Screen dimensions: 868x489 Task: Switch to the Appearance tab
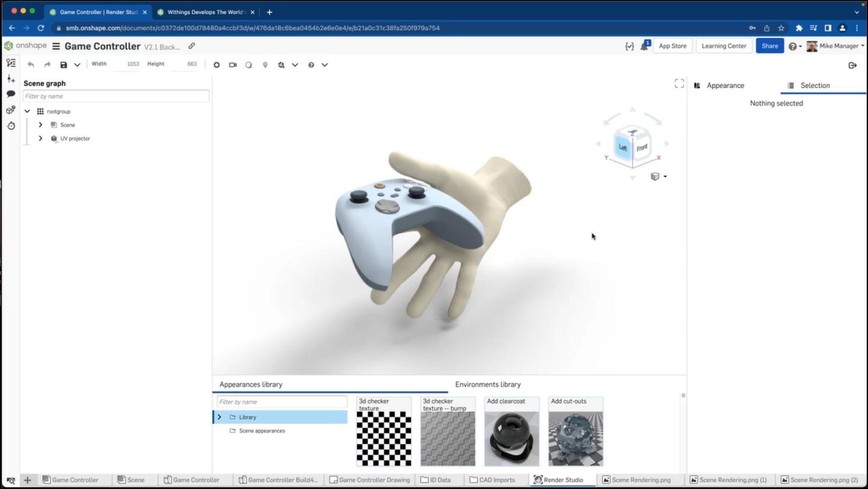[x=725, y=85]
